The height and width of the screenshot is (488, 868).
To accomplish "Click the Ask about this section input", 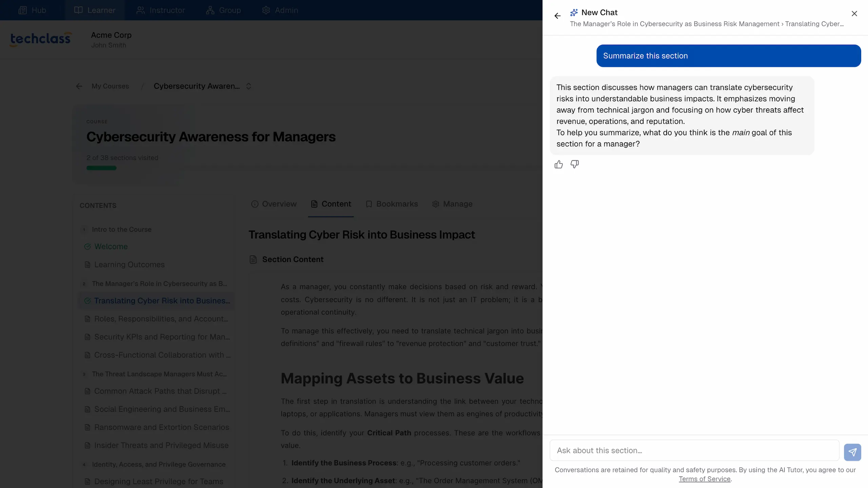I will (694, 450).
